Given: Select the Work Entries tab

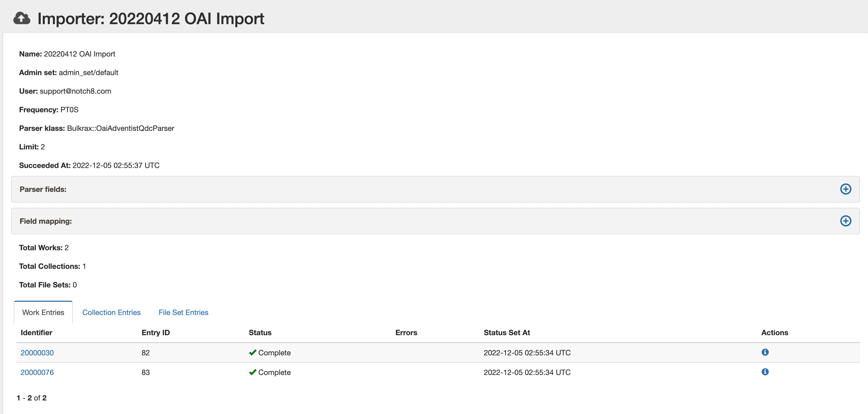Looking at the screenshot, I should click(43, 312).
